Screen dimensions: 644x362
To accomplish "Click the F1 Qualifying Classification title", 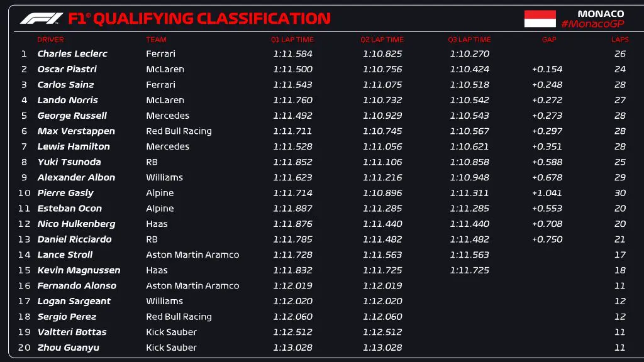I will click(199, 19).
